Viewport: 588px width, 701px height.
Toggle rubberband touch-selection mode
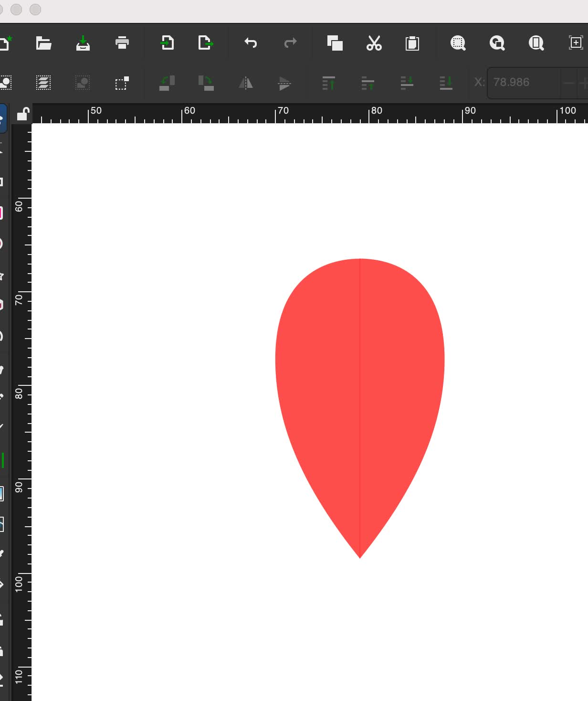122,84
